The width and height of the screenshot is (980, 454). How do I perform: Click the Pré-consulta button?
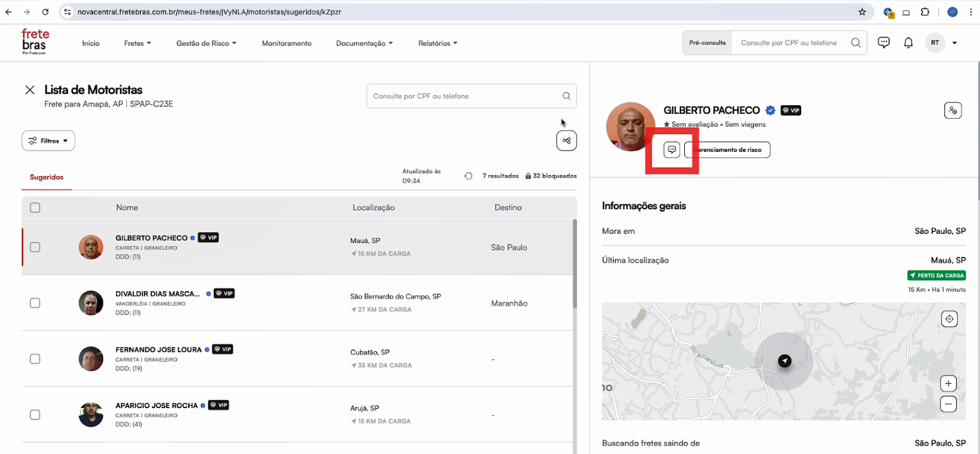click(x=707, y=43)
